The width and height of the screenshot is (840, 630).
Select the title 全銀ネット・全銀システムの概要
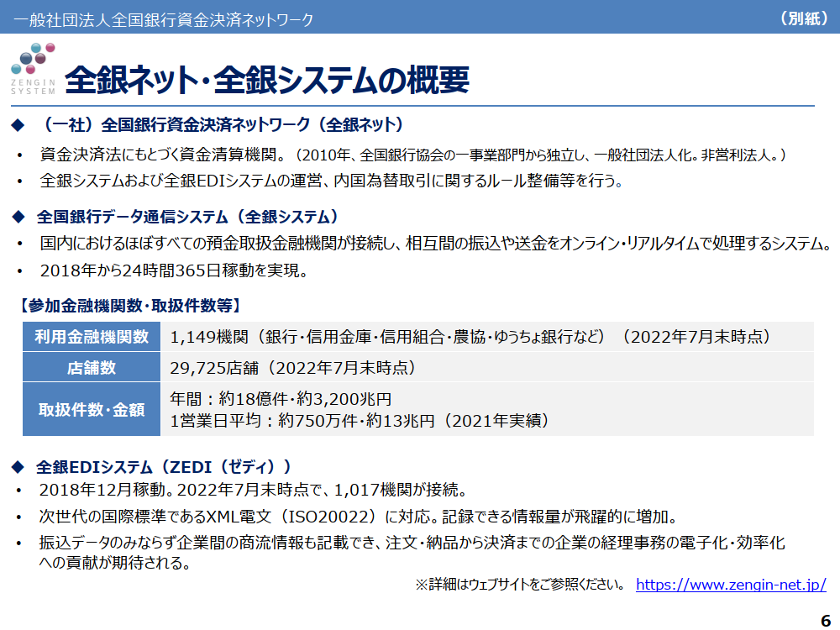point(267,80)
